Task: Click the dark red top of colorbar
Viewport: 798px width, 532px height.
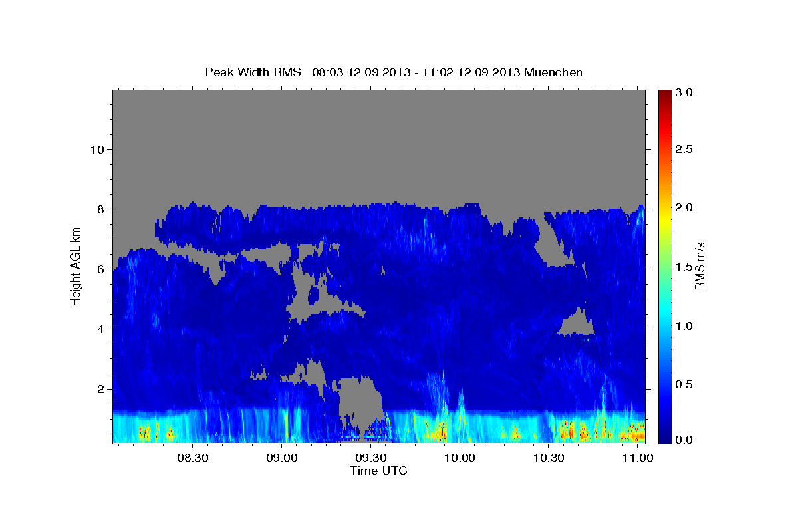Action: click(x=664, y=95)
